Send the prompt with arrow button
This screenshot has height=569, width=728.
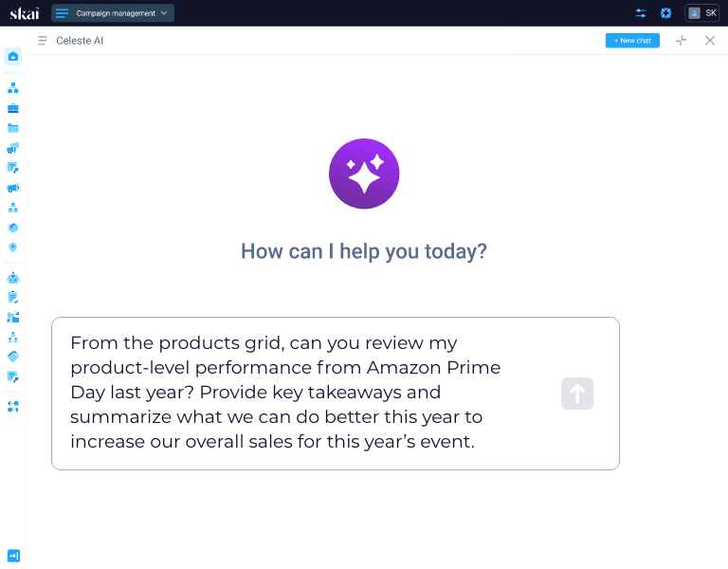[577, 394]
